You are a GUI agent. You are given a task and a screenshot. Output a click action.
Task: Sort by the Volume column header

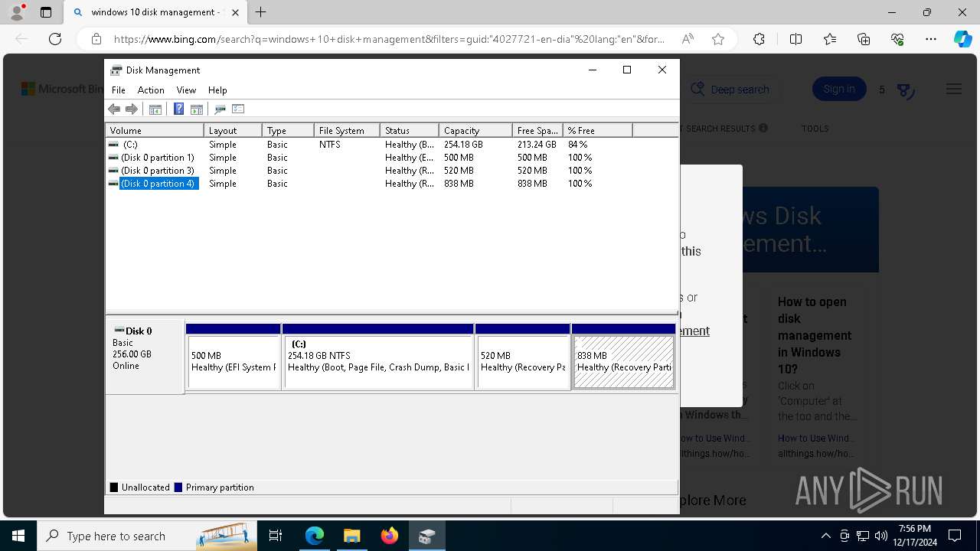(155, 131)
